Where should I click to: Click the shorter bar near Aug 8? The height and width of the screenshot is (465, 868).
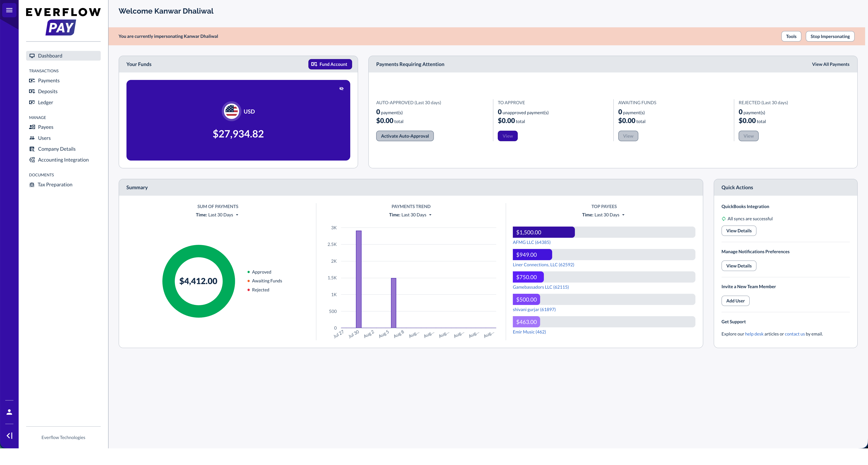(393, 303)
